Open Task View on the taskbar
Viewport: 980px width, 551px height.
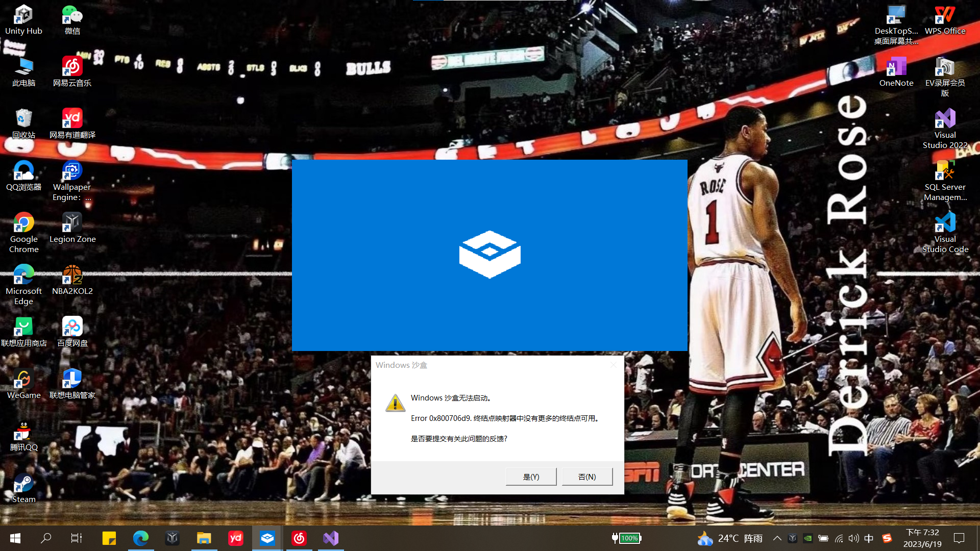pos(77,538)
